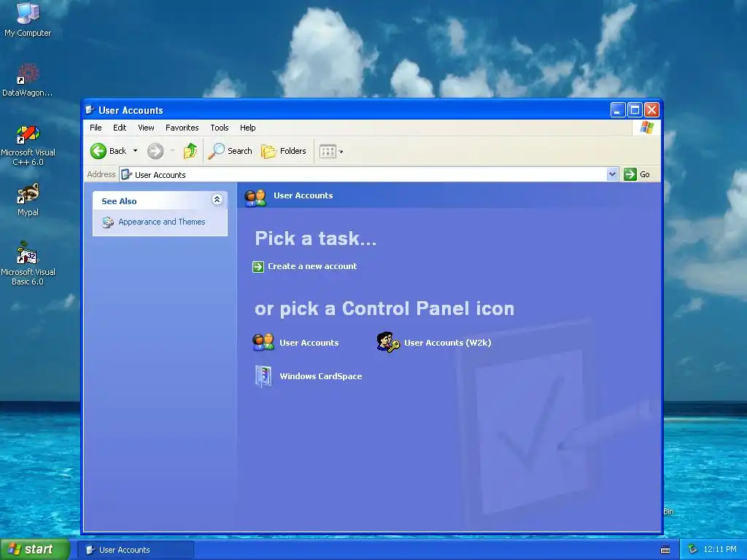Close the User Accounts window
The width and height of the screenshot is (747, 560).
point(651,110)
